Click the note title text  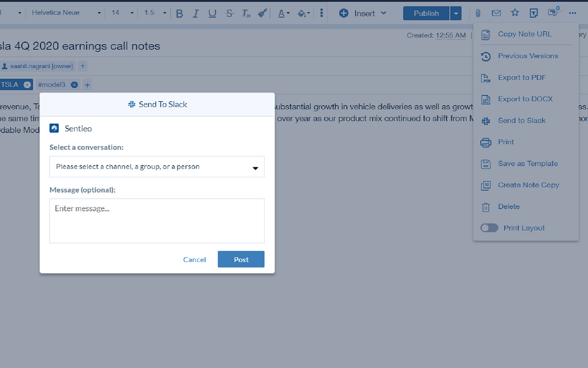tap(80, 46)
